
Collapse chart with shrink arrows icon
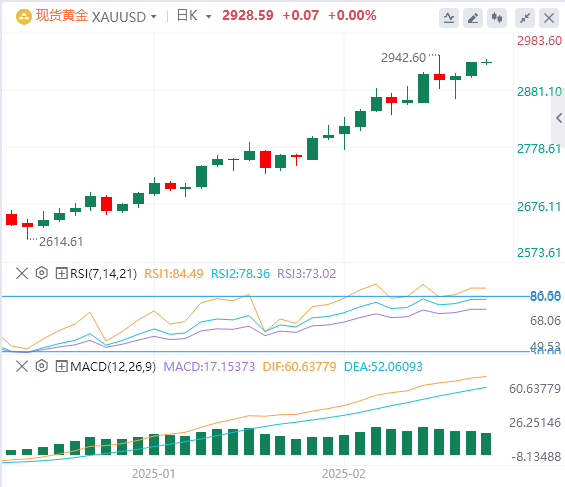coord(525,18)
